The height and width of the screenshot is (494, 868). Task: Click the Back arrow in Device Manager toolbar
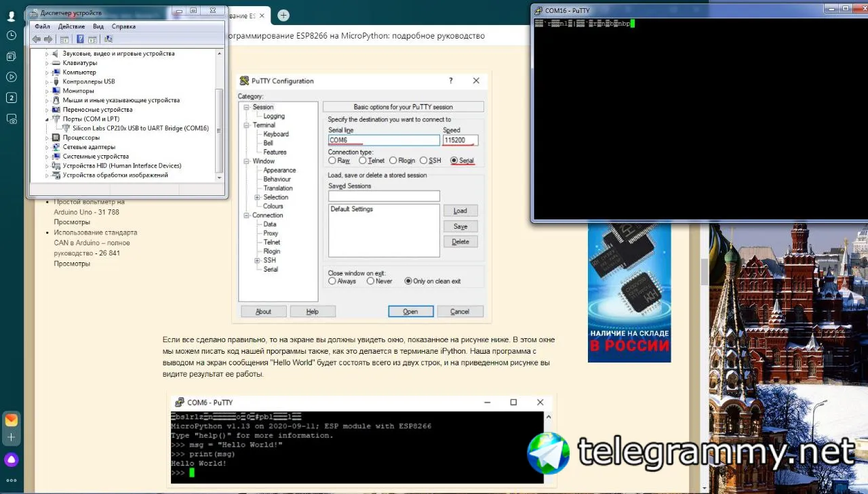point(37,39)
